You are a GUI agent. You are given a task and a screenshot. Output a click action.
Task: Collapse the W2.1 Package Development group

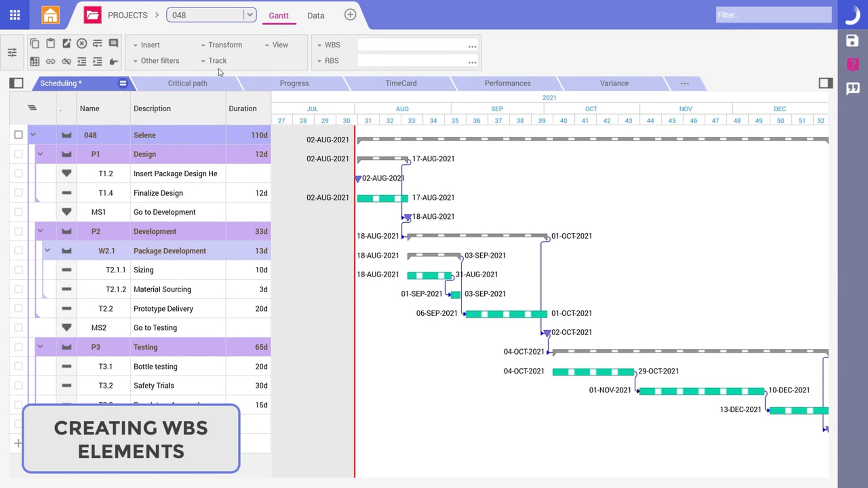[47, 251]
